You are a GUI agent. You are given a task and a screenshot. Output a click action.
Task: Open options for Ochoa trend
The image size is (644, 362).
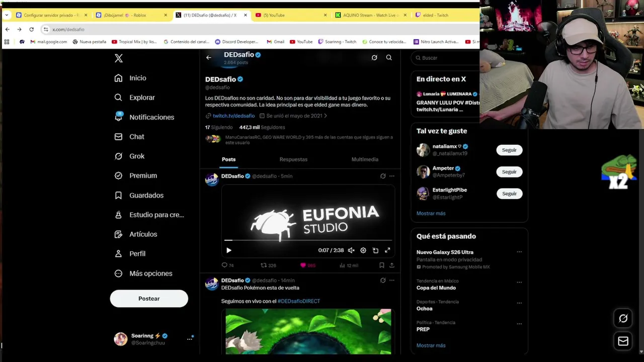(519, 303)
